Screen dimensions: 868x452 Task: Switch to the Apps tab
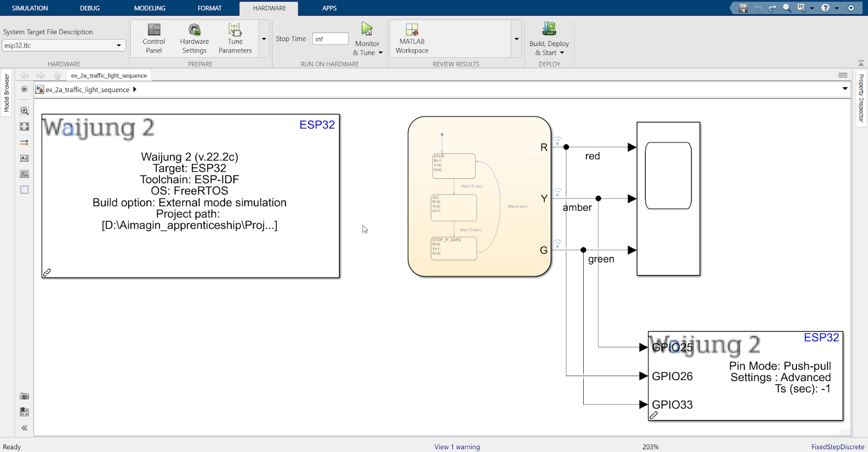329,8
